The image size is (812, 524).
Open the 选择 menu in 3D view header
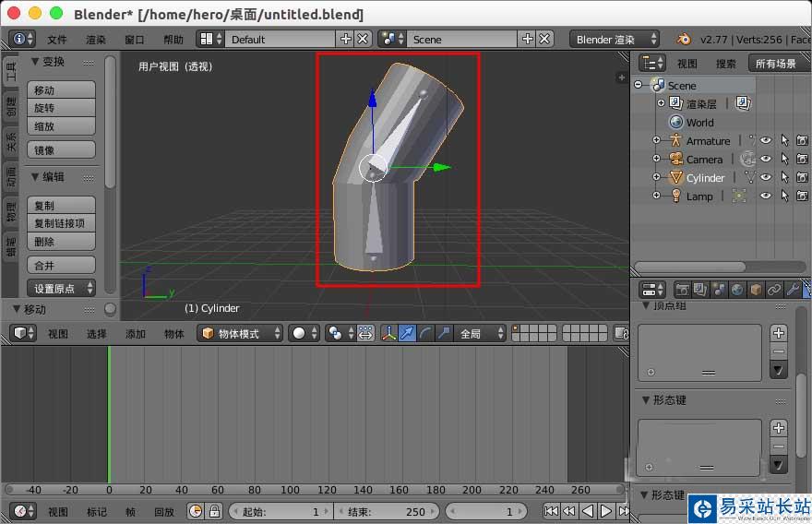click(x=96, y=334)
